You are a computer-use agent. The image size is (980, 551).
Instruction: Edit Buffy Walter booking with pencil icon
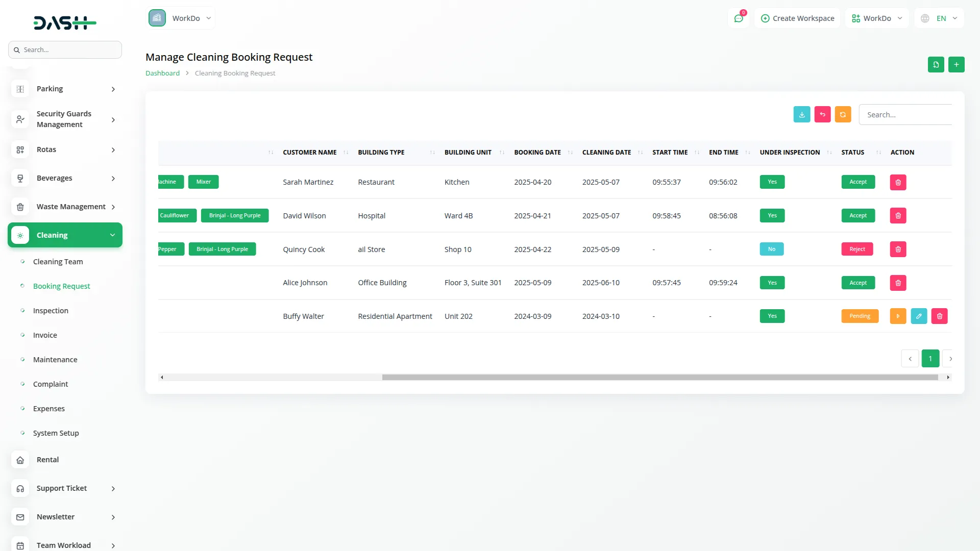click(919, 316)
